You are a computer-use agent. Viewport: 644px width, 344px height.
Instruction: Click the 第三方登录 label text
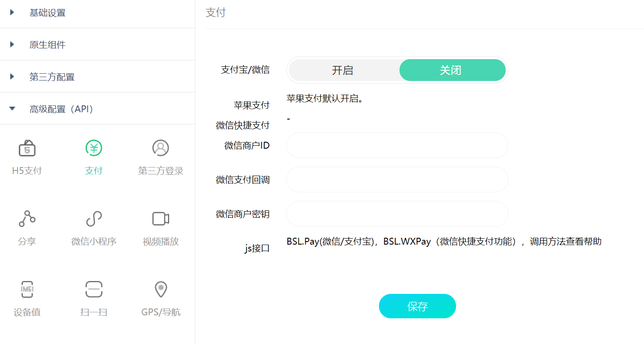(161, 171)
